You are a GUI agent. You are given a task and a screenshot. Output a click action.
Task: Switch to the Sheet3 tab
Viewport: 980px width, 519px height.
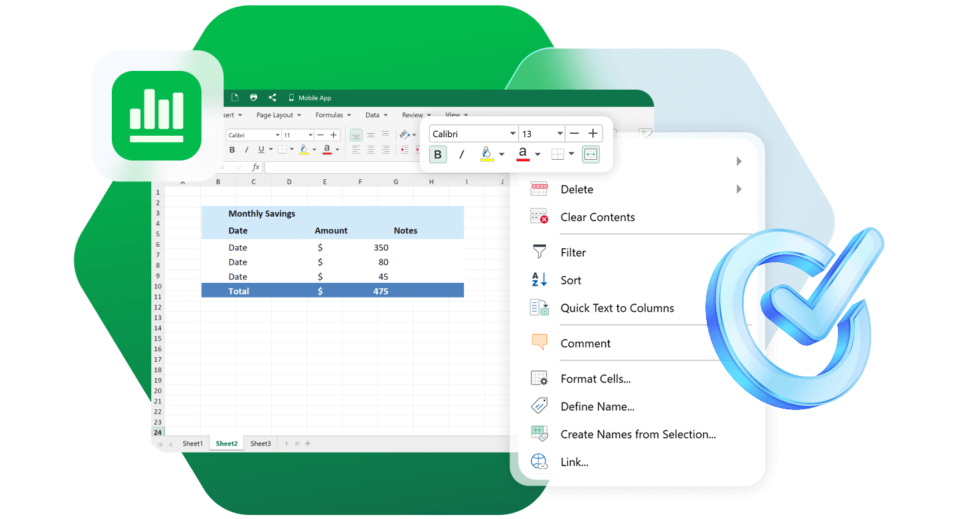tap(260, 443)
